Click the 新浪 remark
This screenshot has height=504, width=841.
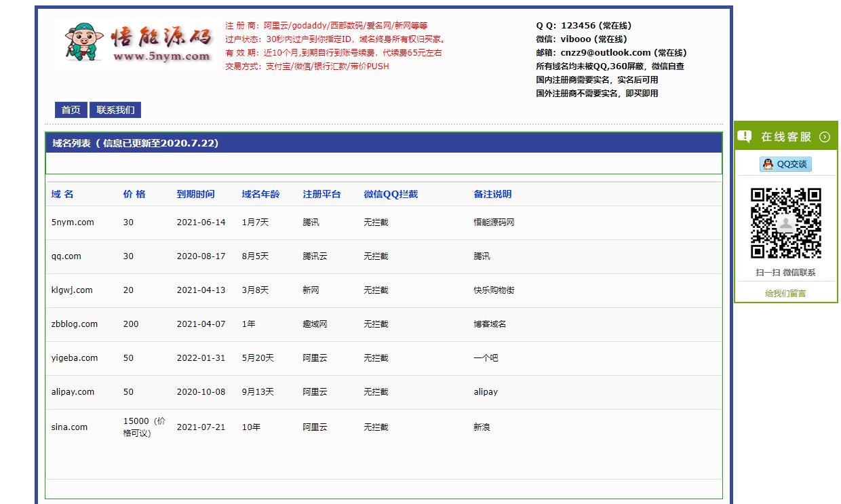point(482,427)
